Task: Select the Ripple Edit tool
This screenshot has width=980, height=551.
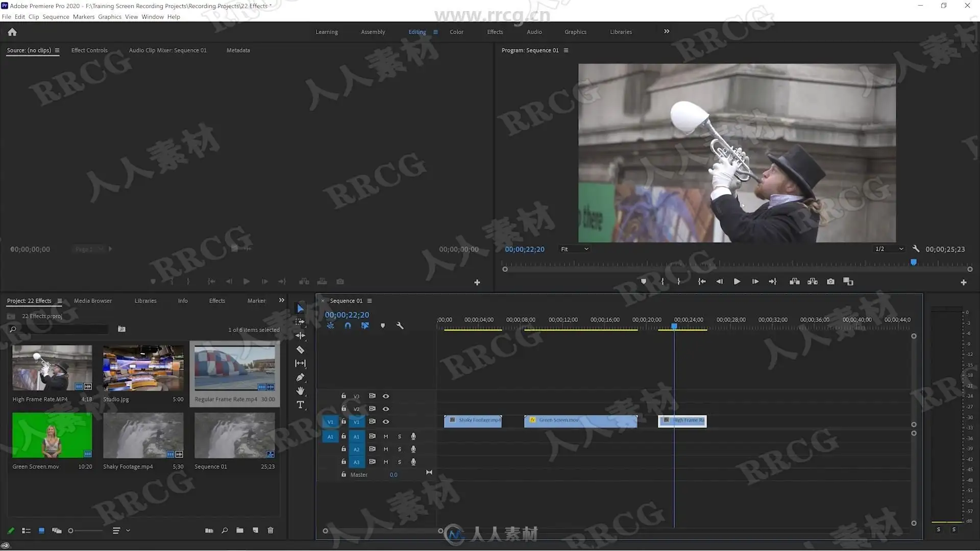Action: point(300,336)
